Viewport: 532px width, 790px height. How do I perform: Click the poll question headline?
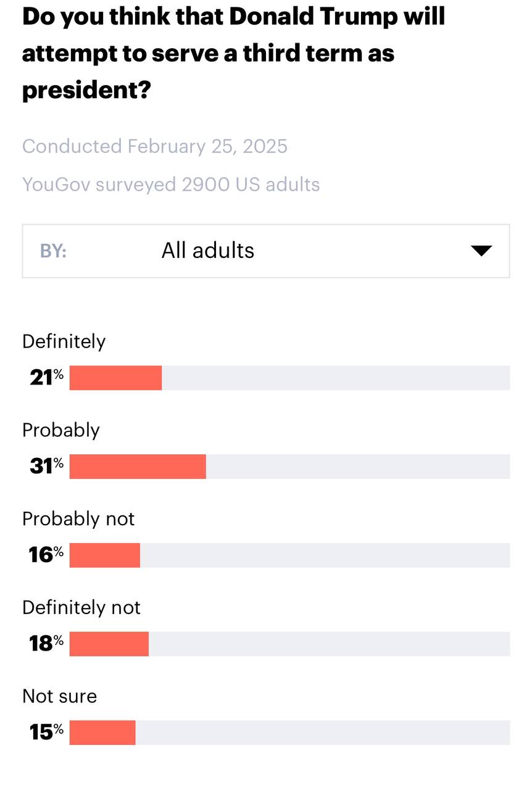click(x=233, y=53)
